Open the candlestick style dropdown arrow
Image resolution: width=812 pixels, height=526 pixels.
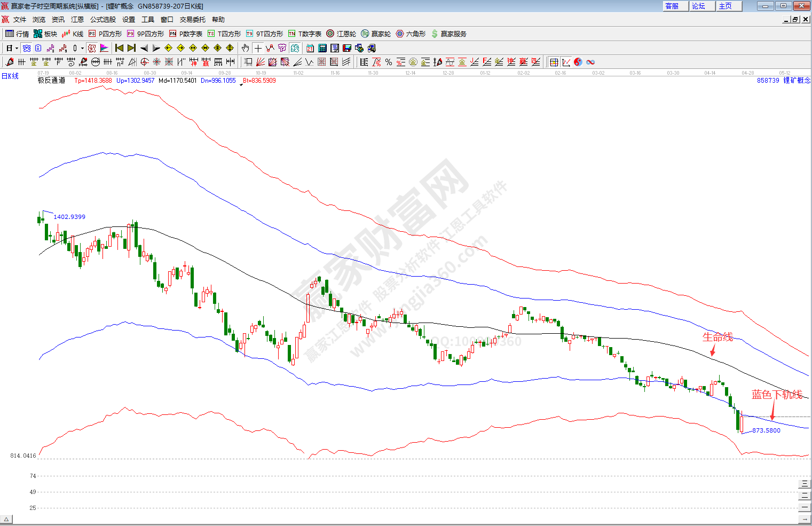tap(82, 48)
